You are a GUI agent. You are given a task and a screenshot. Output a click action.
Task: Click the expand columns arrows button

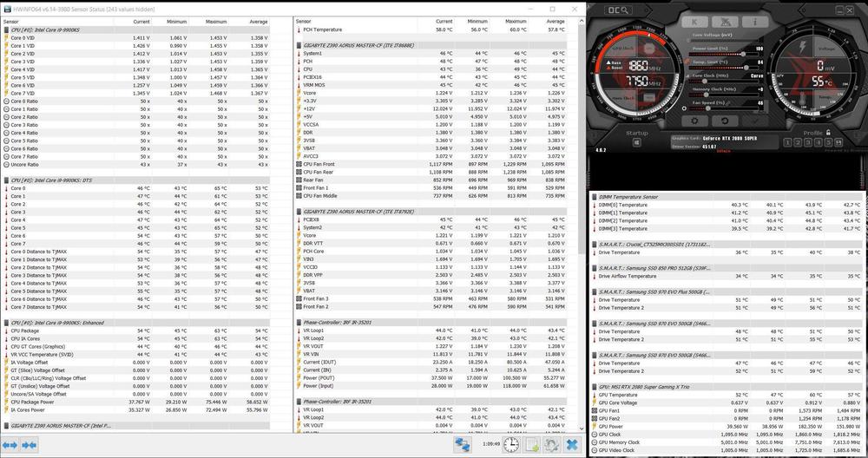coord(12,444)
